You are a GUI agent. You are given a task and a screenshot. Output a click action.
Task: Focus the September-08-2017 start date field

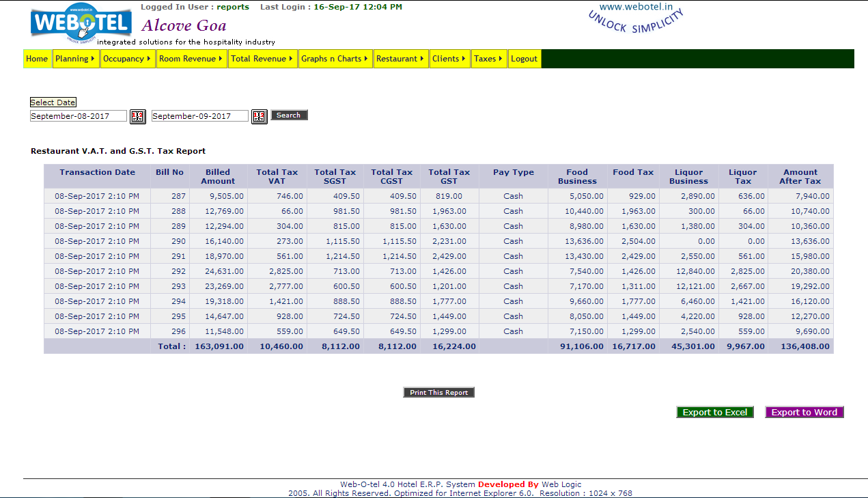coord(79,116)
